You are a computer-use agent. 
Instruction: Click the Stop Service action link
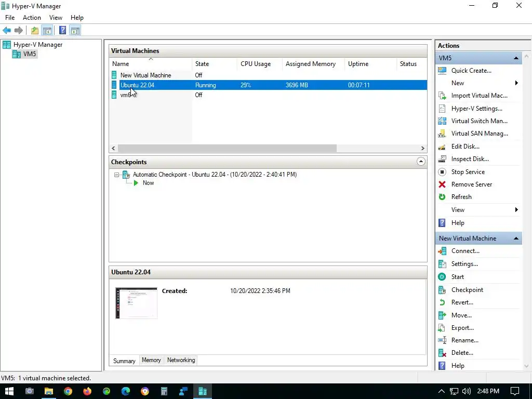click(x=468, y=172)
